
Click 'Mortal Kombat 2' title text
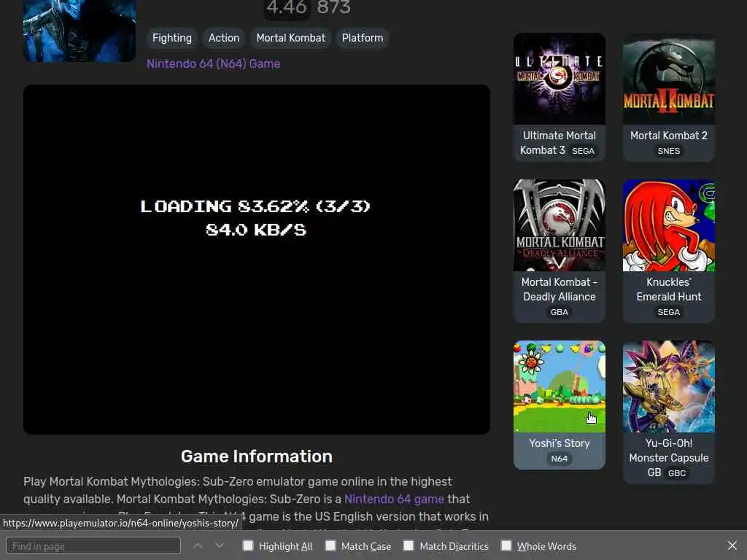click(669, 136)
